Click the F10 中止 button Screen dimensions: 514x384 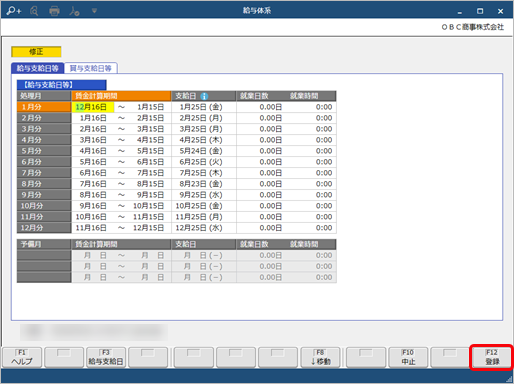coord(408,357)
